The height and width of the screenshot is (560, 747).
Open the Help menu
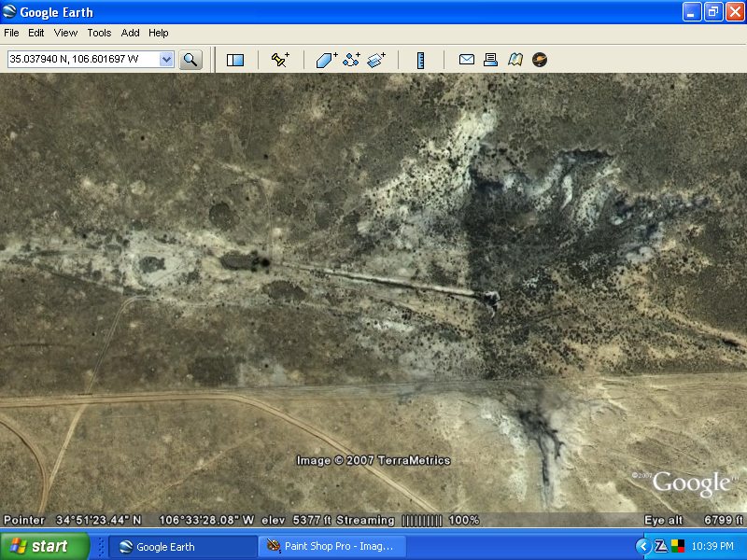pyautogui.click(x=159, y=33)
